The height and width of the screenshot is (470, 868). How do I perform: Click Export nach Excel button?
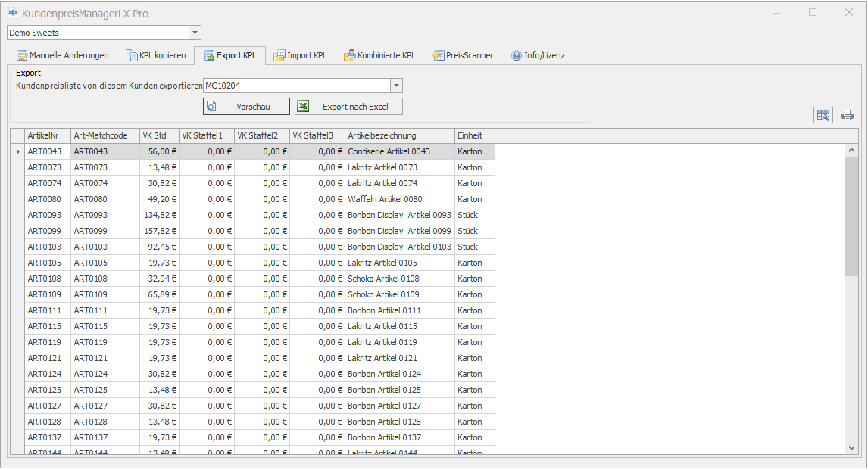pos(348,107)
